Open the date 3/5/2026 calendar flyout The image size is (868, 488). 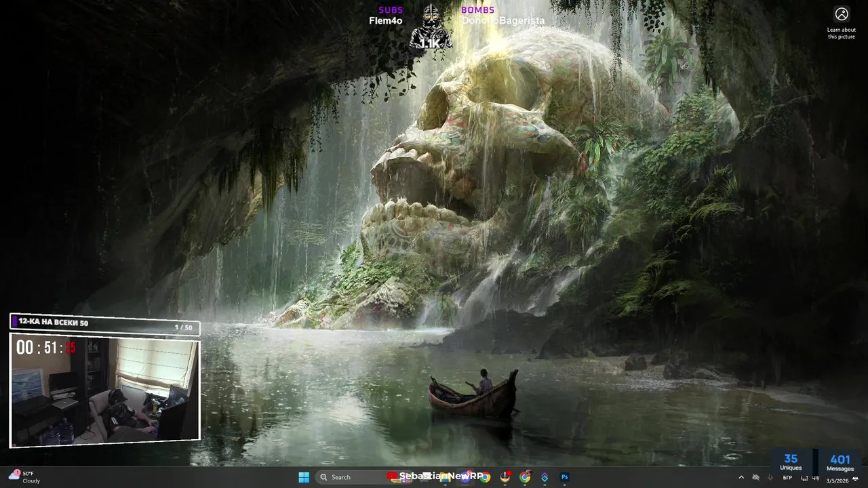837,481
